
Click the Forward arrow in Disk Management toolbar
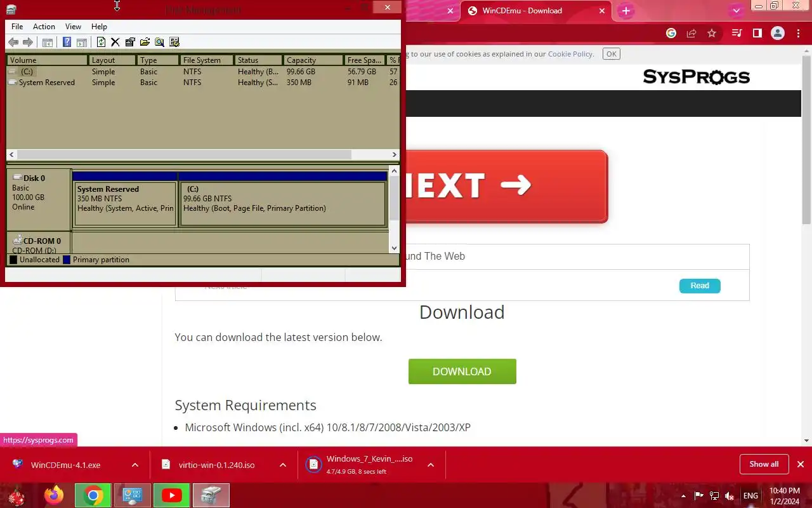click(x=27, y=42)
